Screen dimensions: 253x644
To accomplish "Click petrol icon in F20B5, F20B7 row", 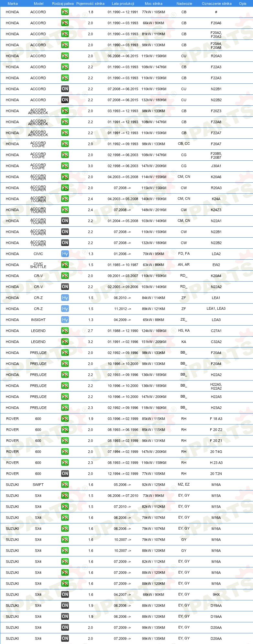I will pos(65,155).
